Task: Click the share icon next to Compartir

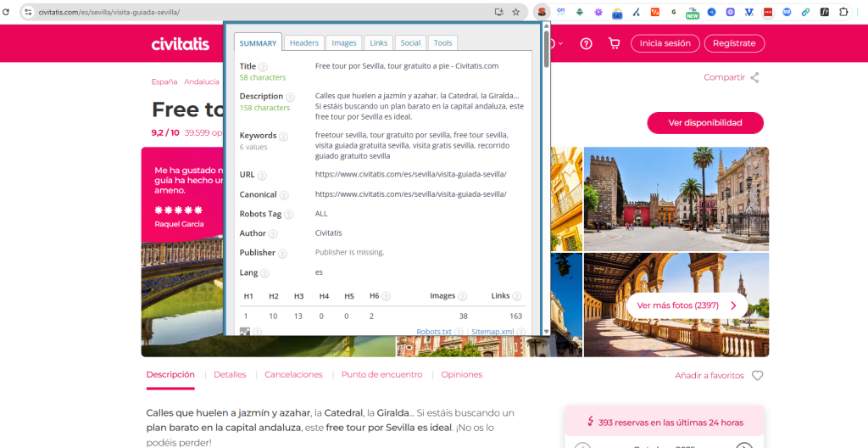Action: [754, 77]
